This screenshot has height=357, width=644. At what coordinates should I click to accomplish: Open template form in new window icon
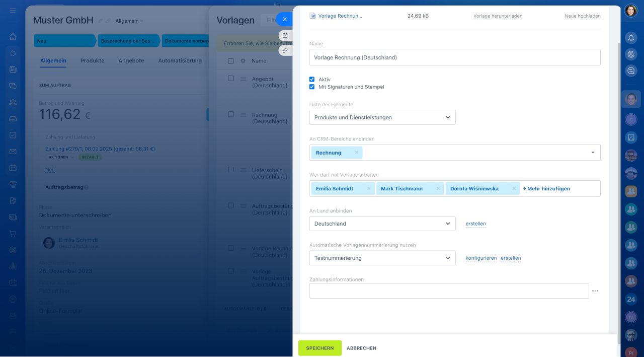tap(285, 36)
